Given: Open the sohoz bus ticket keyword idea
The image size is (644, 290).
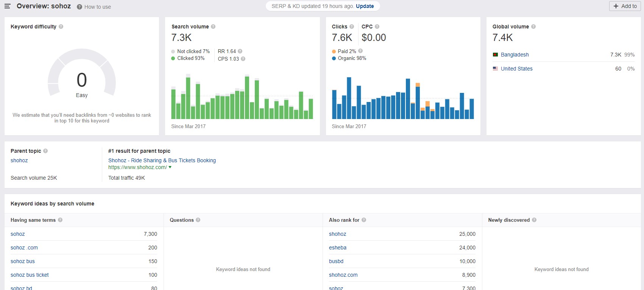Looking at the screenshot, I should (30, 275).
